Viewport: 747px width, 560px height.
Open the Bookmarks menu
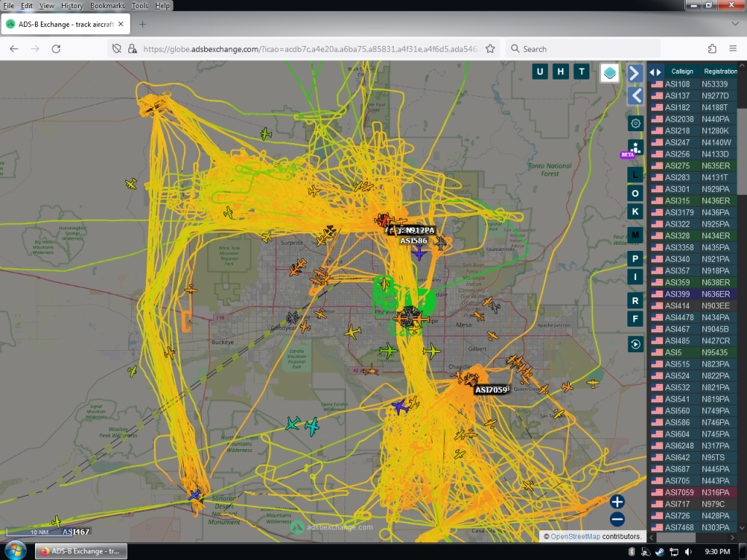[x=107, y=6]
